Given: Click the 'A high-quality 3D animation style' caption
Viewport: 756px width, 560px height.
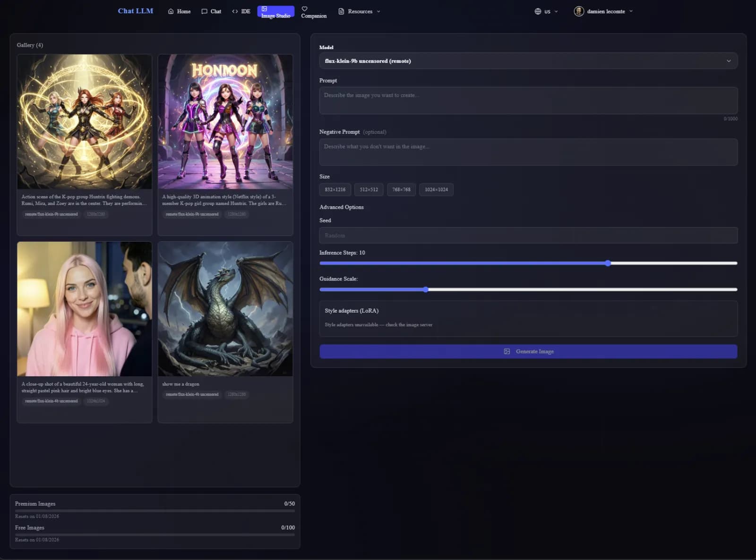Looking at the screenshot, I should (224, 200).
